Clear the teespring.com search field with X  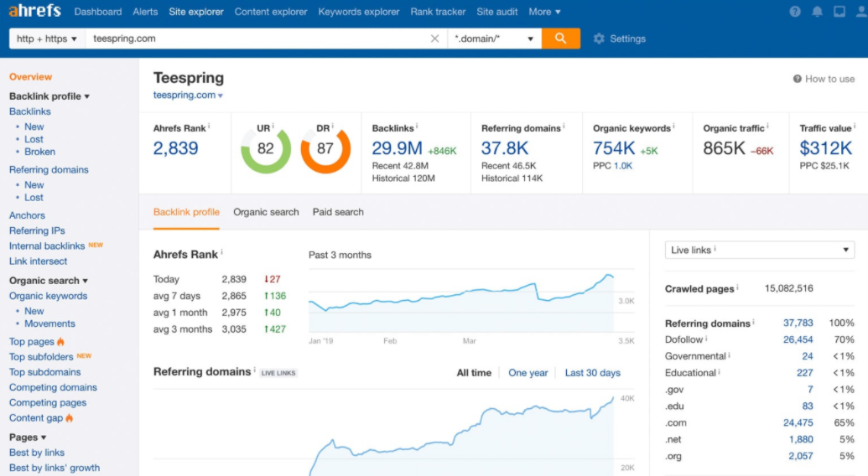coord(434,39)
